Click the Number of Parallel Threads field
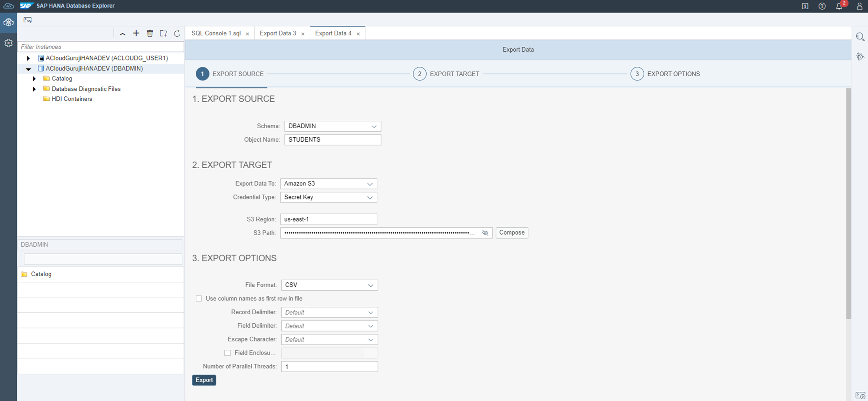Image resolution: width=868 pixels, height=401 pixels. pos(329,367)
